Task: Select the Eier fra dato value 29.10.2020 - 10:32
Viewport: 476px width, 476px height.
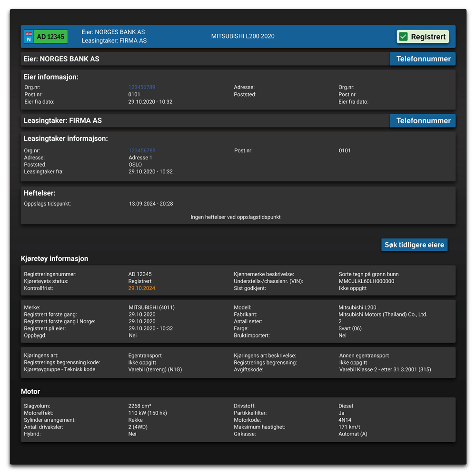Action: (x=150, y=102)
